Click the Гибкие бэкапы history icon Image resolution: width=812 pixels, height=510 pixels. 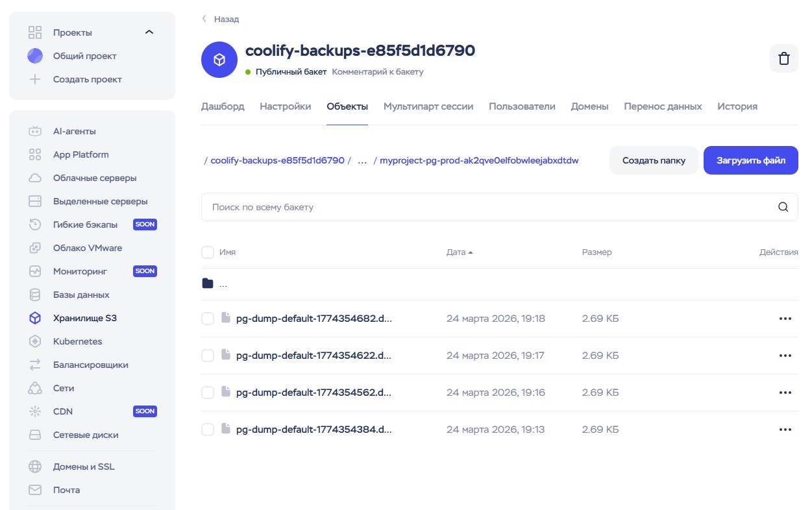point(35,225)
